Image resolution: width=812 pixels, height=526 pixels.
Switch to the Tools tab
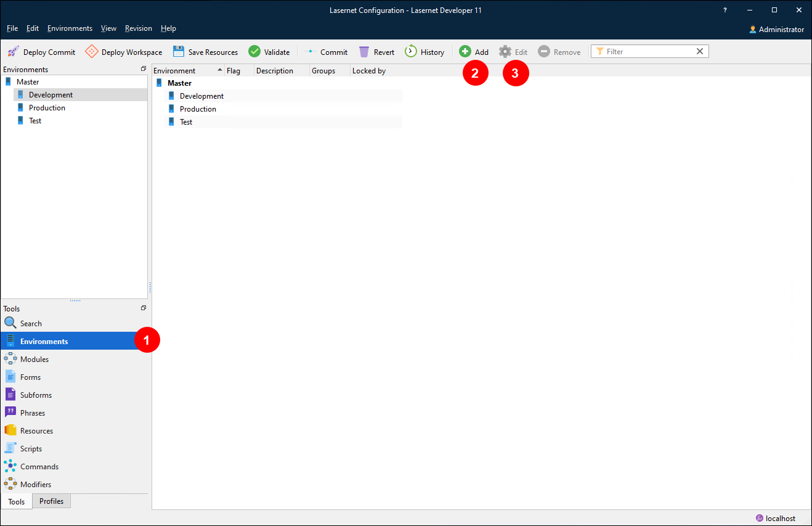[x=17, y=502]
